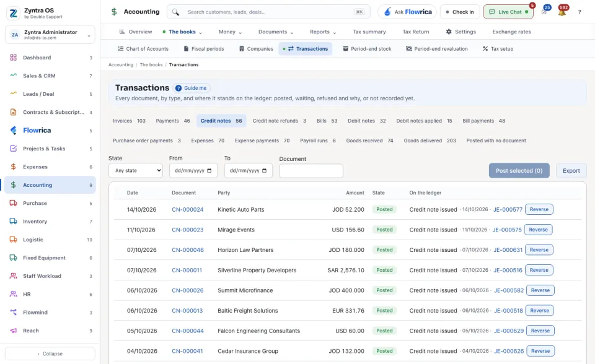This screenshot has height=364, width=595.
Task: Click the Reach megaphone icon
Action: [x=13, y=331]
